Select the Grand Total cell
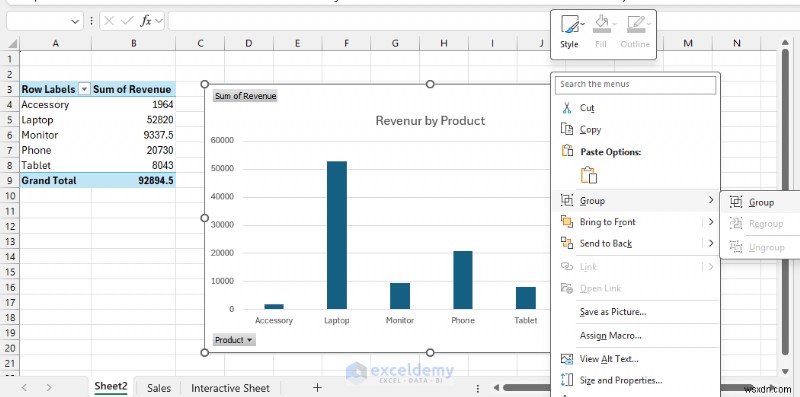800x397 pixels. point(56,180)
